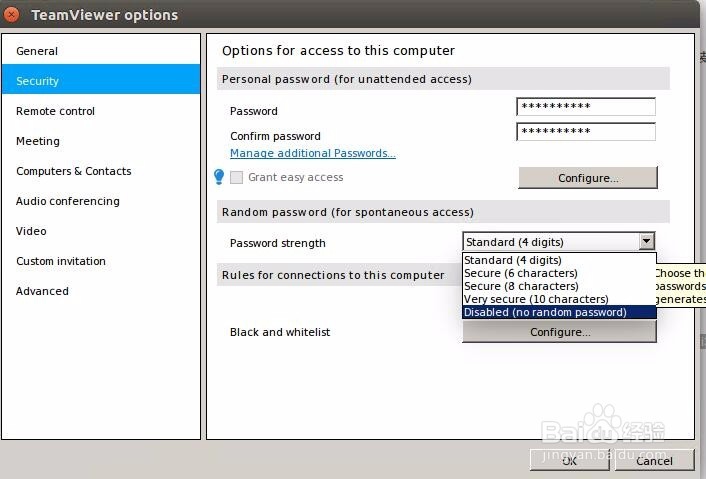The height and width of the screenshot is (479, 706).
Task: Toggle the Grant easy access checkbox
Action: [236, 177]
